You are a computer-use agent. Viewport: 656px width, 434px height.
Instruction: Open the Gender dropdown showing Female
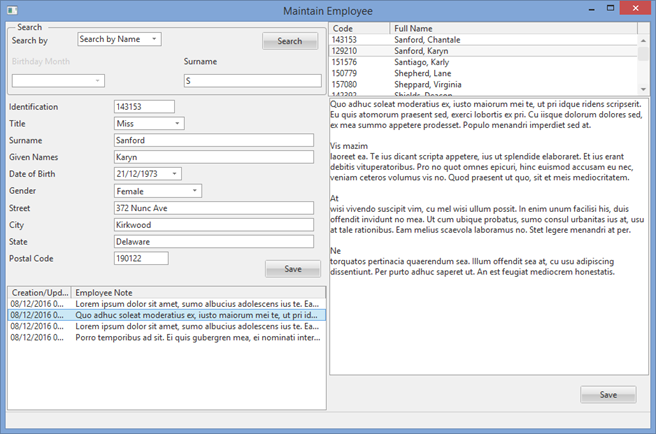pos(158,191)
